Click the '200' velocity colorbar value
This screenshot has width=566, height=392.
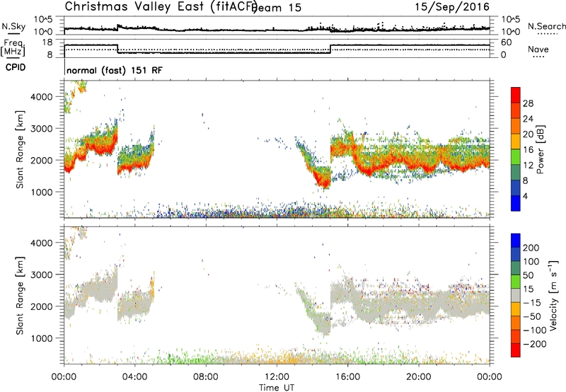click(531, 248)
